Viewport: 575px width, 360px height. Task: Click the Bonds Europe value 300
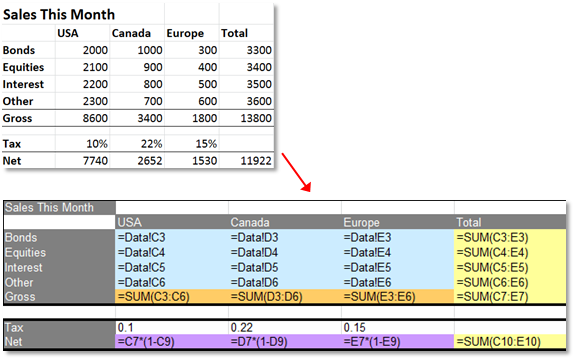point(208,50)
